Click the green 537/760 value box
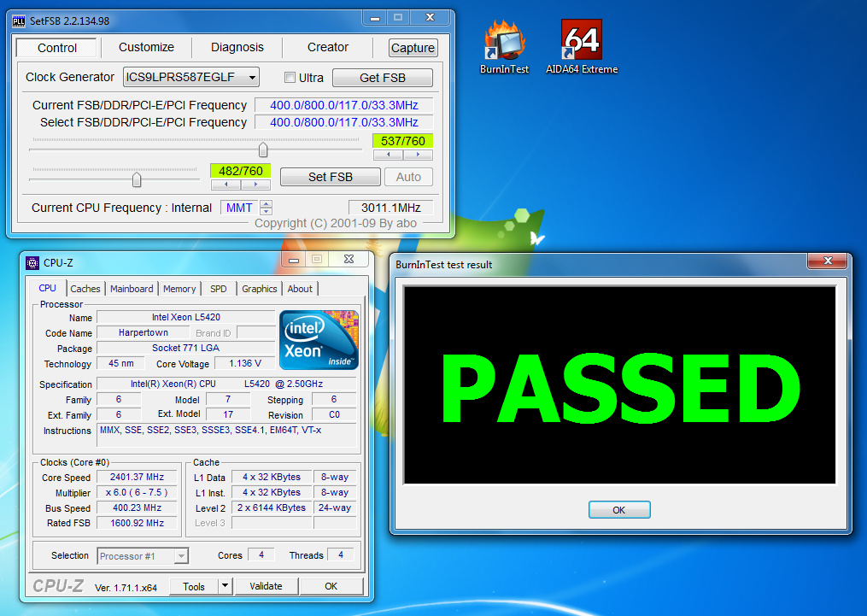 point(402,141)
